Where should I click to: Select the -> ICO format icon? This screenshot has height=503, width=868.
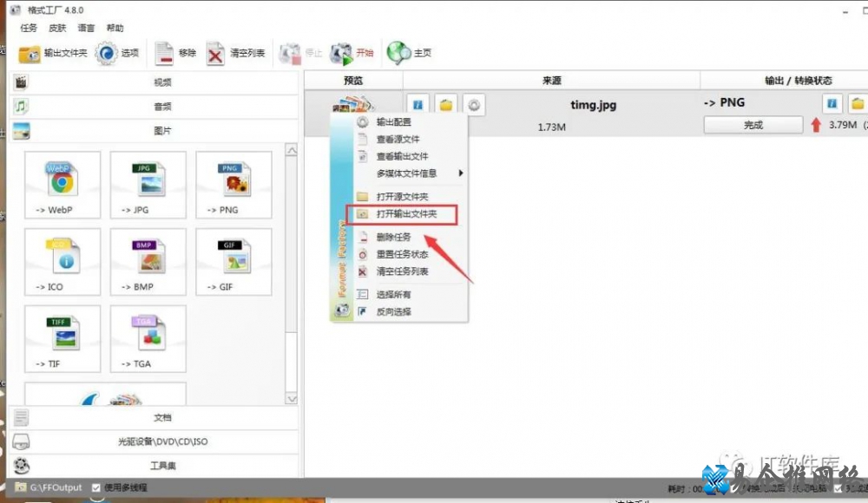click(x=62, y=263)
